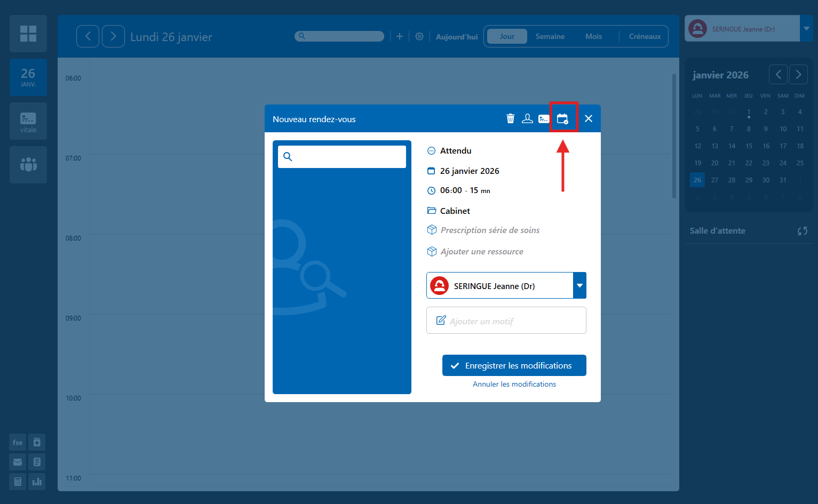The height and width of the screenshot is (504, 818).
Task: Open the statistics bar chart icon
Action: point(37,482)
